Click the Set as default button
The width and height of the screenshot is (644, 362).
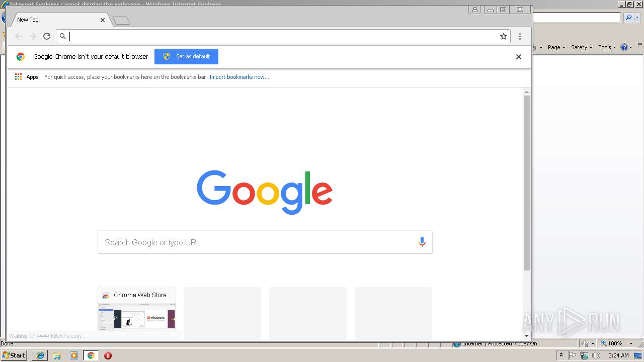coord(186,56)
